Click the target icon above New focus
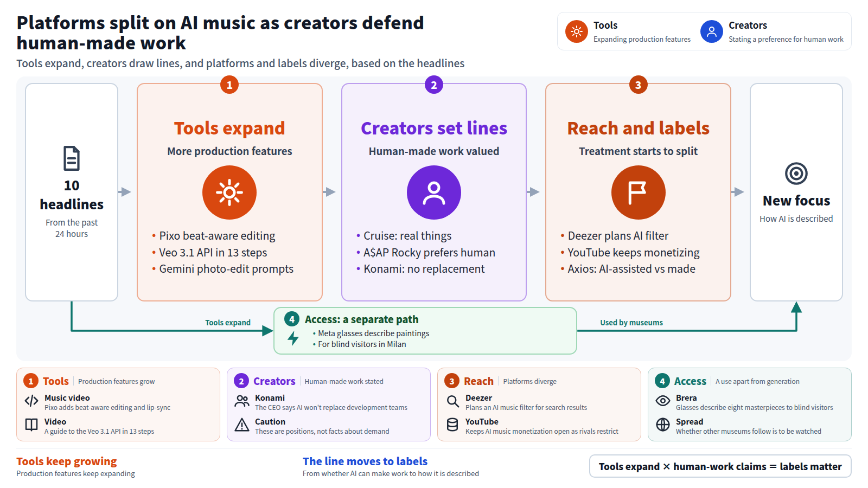Viewport: 868px width, 488px height. click(x=796, y=174)
